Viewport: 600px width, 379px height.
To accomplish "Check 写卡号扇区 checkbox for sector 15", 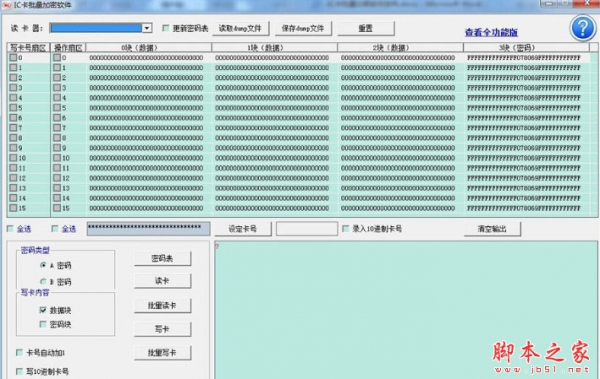I will tap(13, 208).
